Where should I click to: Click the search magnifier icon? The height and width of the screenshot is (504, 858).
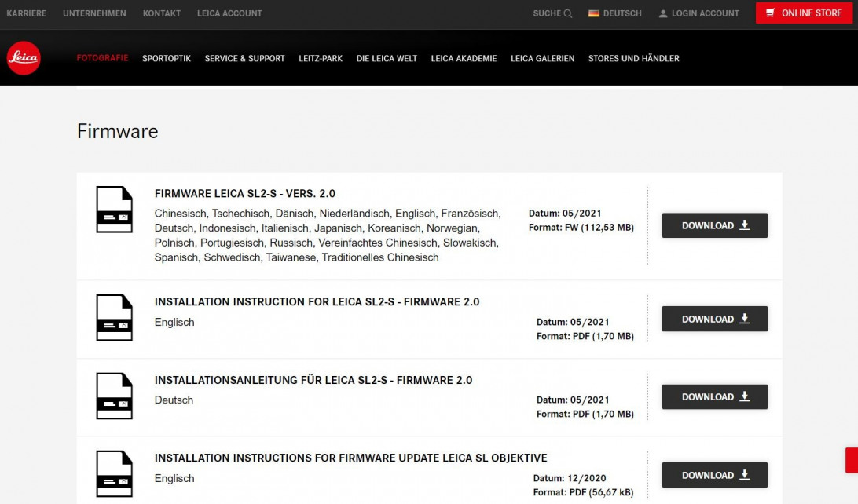[567, 13]
